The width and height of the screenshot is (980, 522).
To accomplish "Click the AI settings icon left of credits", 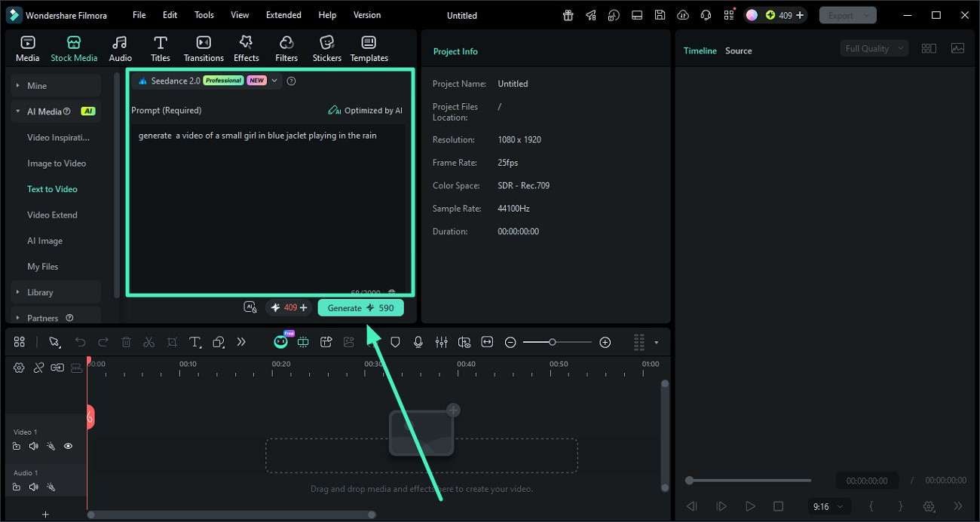I will tap(250, 307).
